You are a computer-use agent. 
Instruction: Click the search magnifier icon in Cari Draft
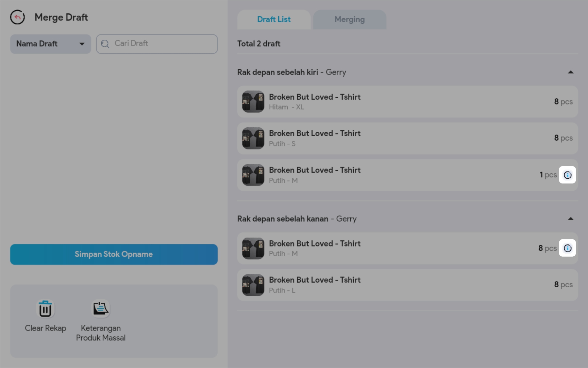pos(105,44)
